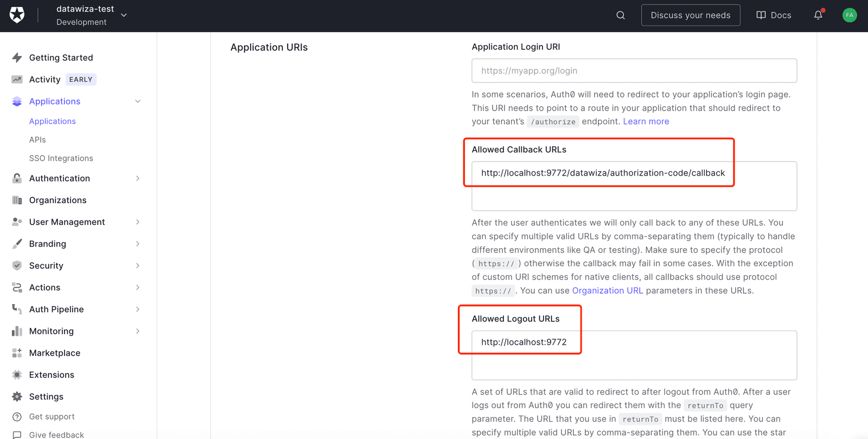Screen dimensions: 868x439
Task: Expand the Actions section chevron
Action: click(138, 287)
